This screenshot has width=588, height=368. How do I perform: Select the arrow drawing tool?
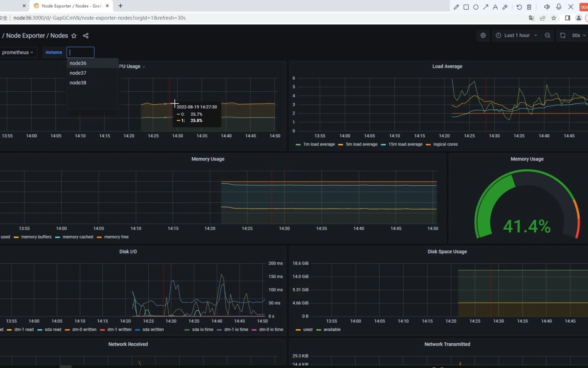pos(486,7)
